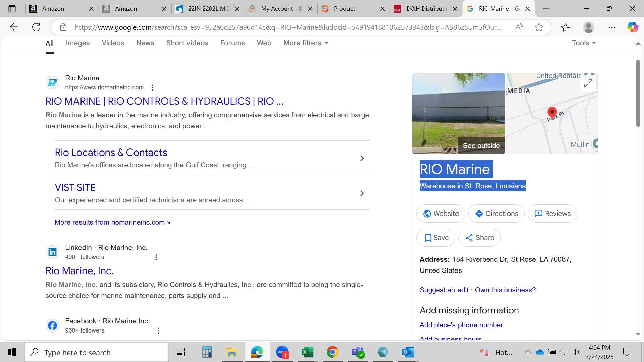Open options for Rio Marine result
Viewport: 644px width, 362px height.
tap(152, 87)
